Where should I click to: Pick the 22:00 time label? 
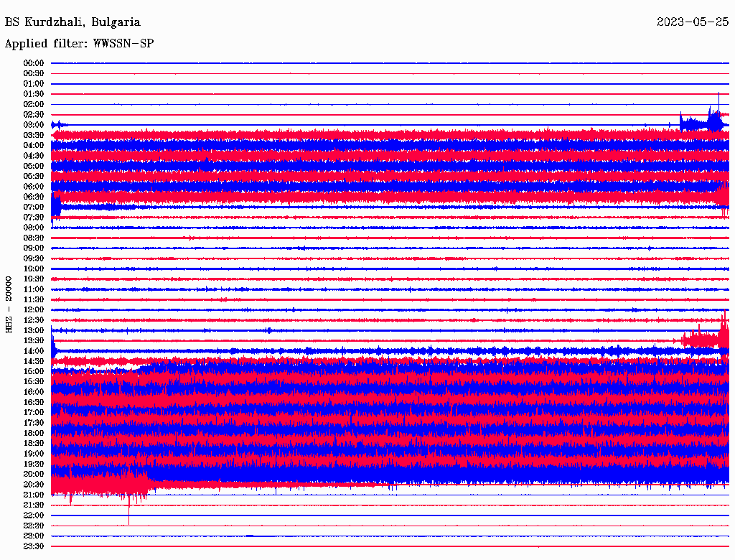34,515
